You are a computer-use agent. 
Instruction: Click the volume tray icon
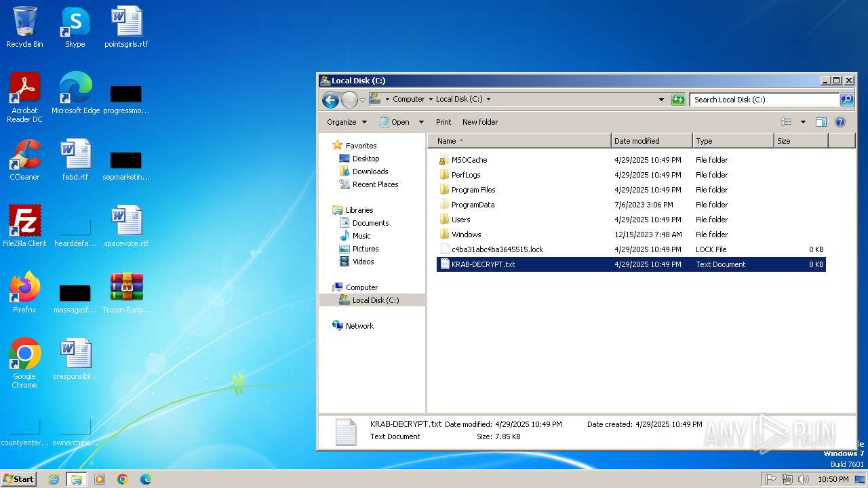coord(804,479)
